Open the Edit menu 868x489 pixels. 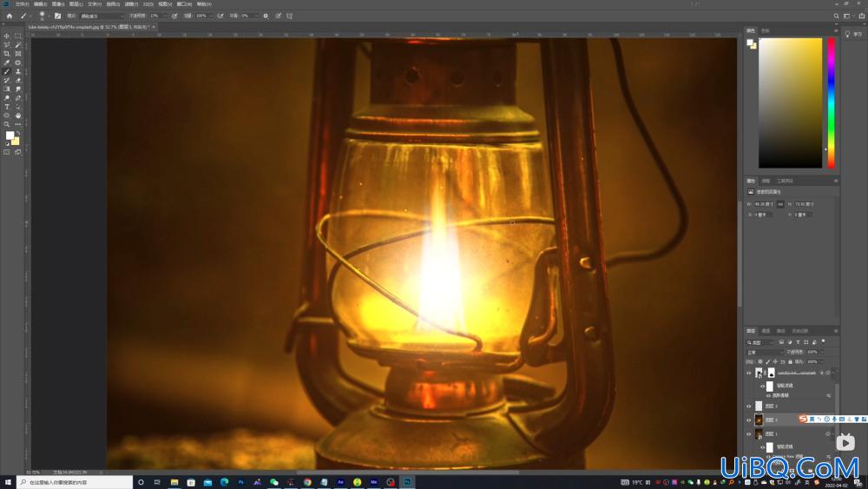[x=40, y=3]
